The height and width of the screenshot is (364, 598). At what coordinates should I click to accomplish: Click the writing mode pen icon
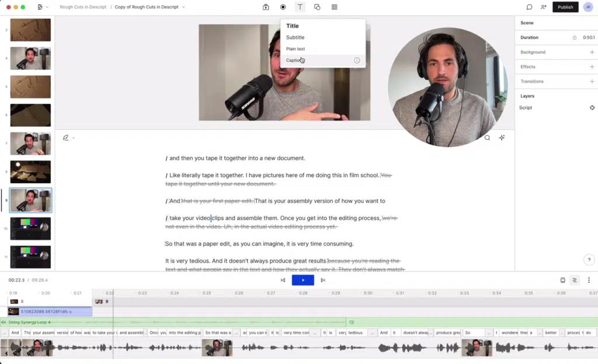pyautogui.click(x=65, y=138)
